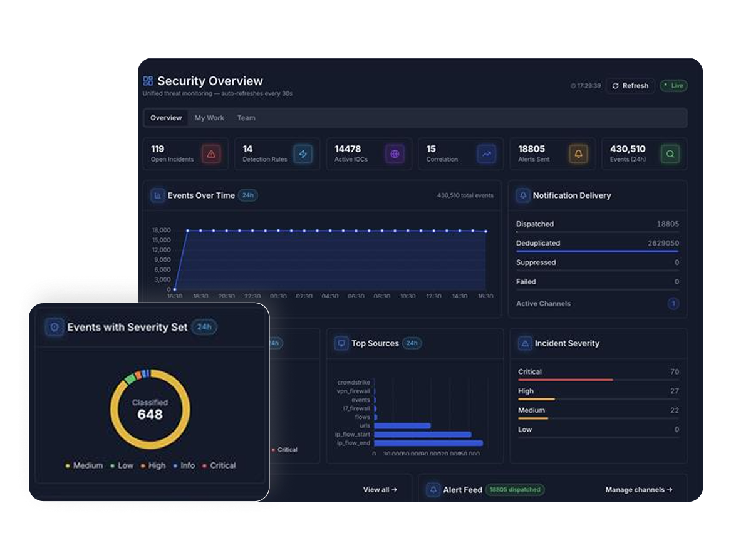Click the Classified 648 donut chart center
The image size is (731, 560).
pyautogui.click(x=150, y=410)
